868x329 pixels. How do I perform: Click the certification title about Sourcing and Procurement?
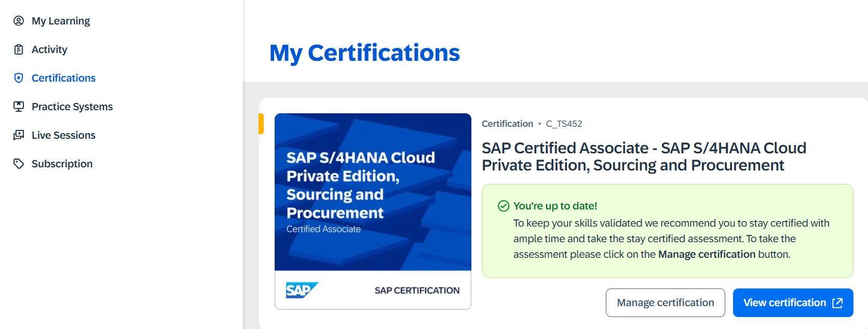pyautogui.click(x=644, y=156)
